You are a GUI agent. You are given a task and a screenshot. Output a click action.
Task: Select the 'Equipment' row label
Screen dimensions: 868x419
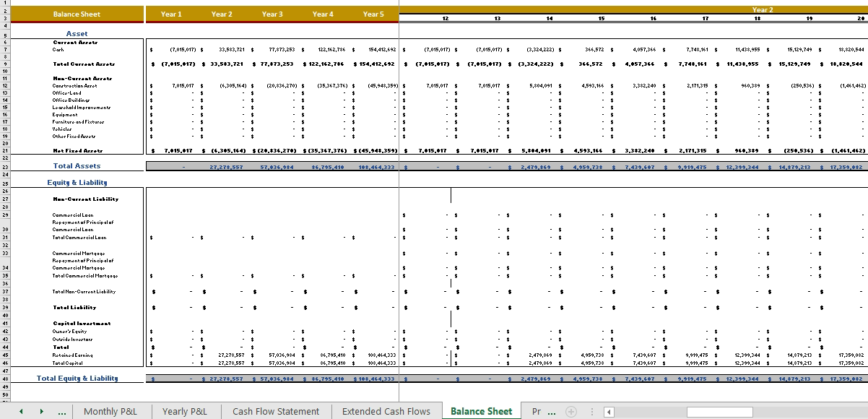pos(64,115)
